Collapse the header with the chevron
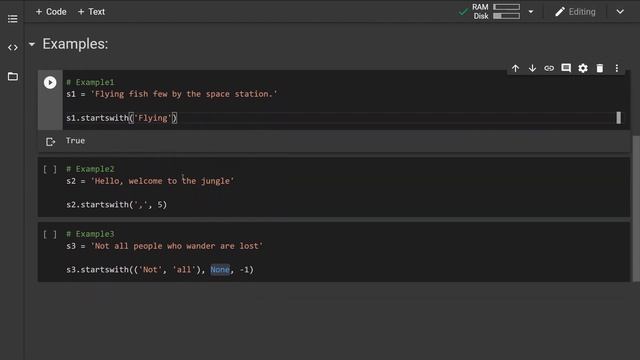This screenshot has width=640, height=360. [x=620, y=12]
